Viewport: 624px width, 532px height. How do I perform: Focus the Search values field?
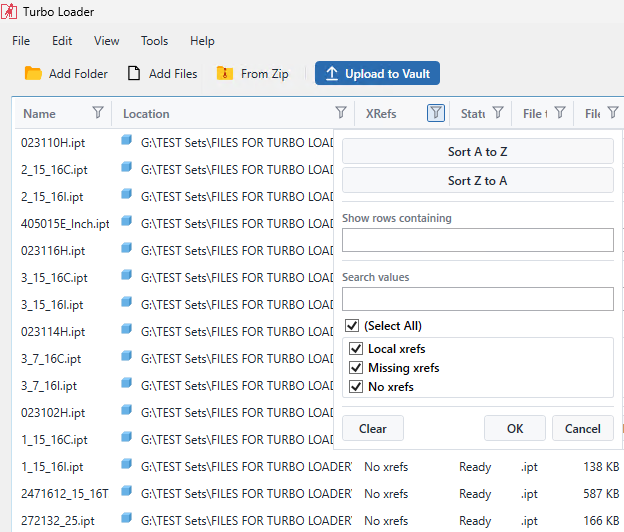[478, 299]
